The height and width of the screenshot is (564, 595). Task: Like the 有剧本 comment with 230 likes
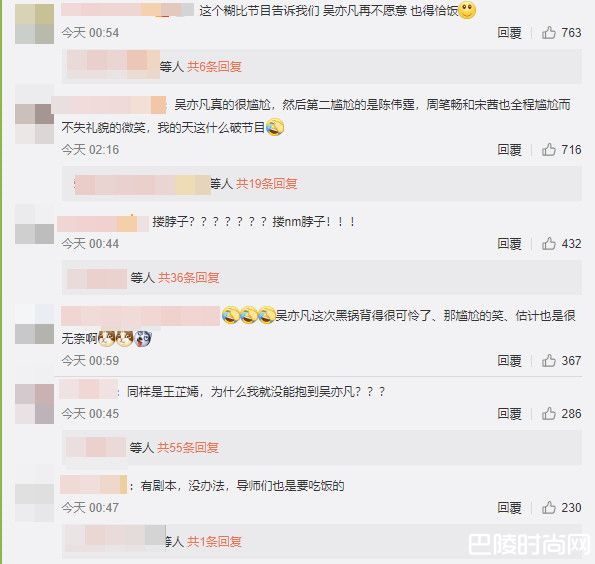click(549, 507)
